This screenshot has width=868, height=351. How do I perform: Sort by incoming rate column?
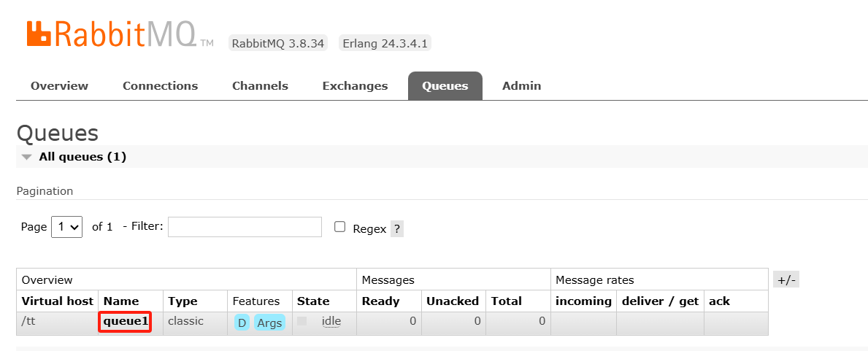(583, 301)
